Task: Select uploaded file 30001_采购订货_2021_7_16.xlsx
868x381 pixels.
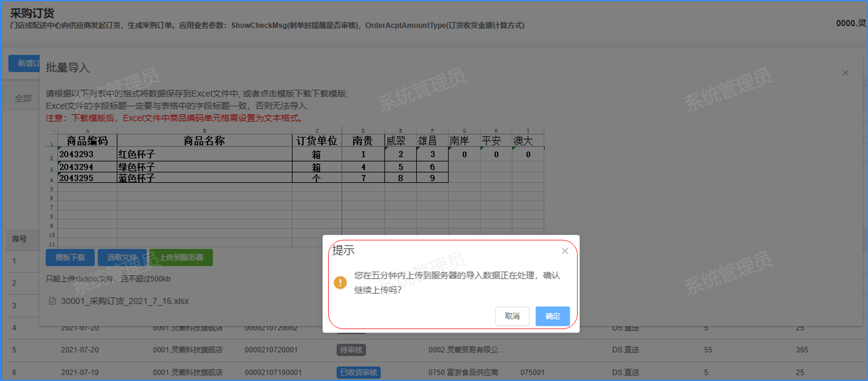Action: point(125,301)
